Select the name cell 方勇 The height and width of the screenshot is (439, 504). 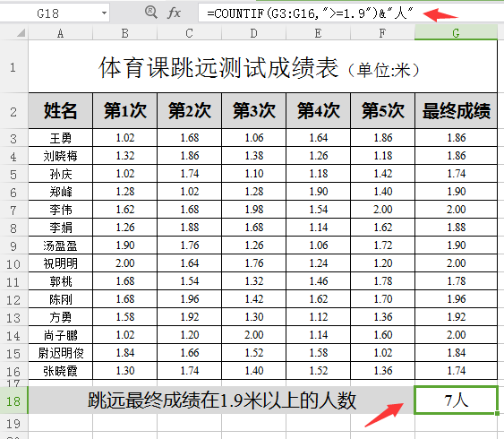tap(61, 317)
